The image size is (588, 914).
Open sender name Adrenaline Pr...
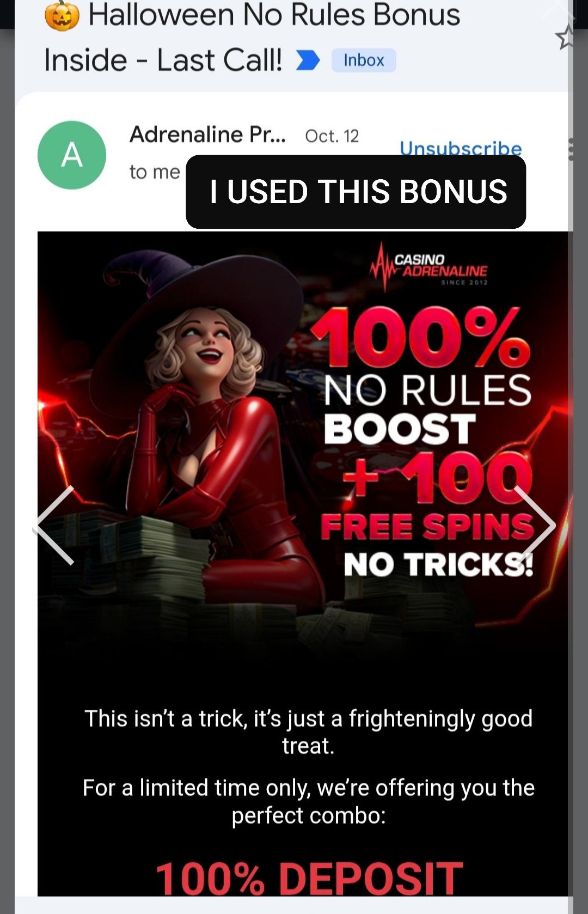coord(207,135)
